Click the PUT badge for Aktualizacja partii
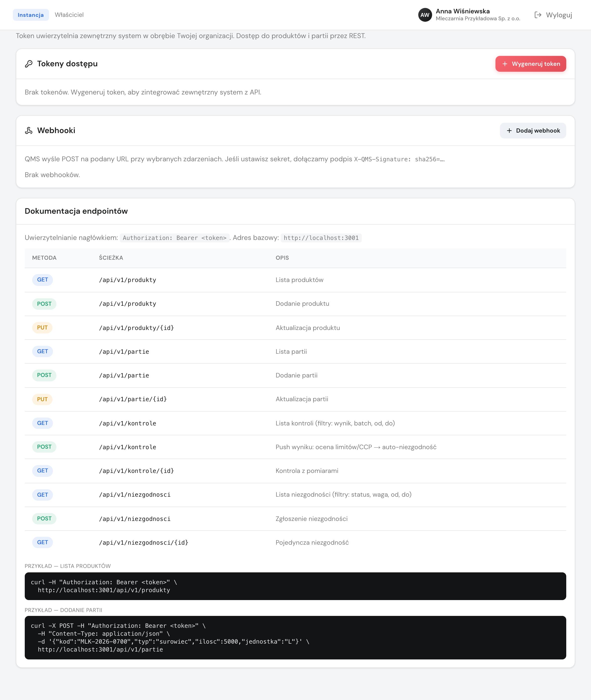This screenshot has width=591, height=700. [42, 399]
